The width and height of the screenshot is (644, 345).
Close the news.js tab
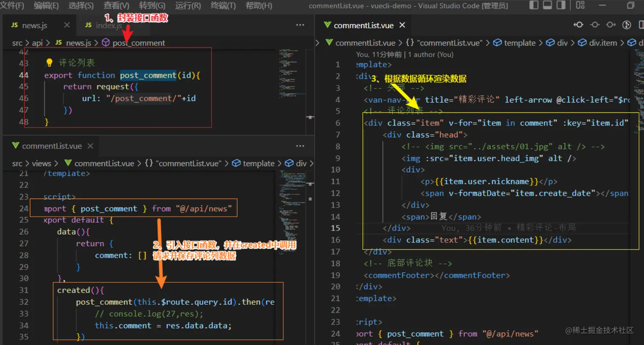[x=66, y=25]
